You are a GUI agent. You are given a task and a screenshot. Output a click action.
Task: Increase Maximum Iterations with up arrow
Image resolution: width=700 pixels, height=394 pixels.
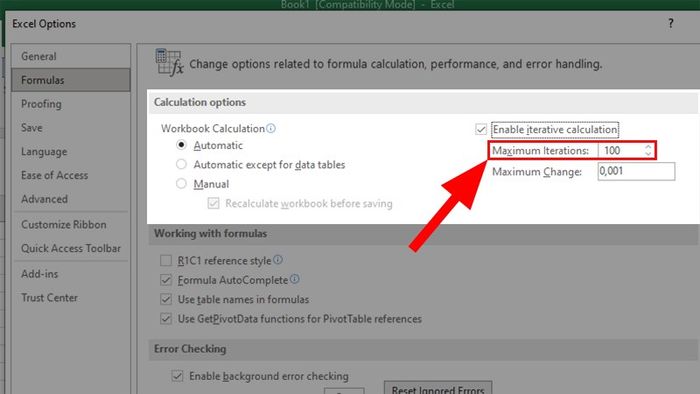648,147
